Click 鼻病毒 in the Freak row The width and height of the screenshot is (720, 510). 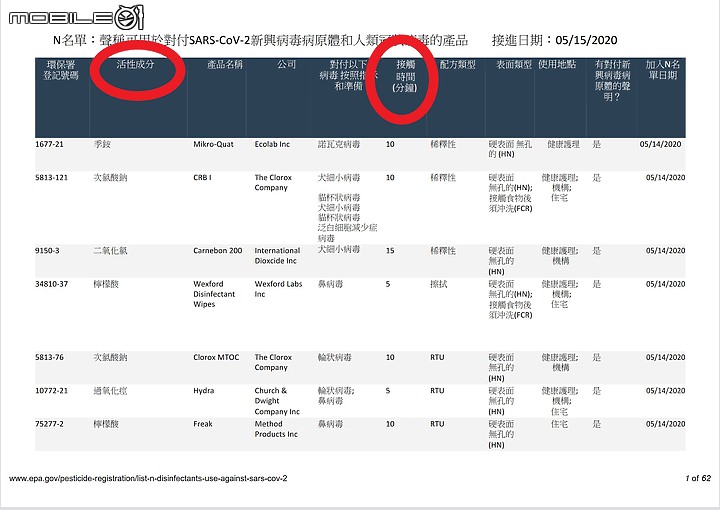pos(330,424)
